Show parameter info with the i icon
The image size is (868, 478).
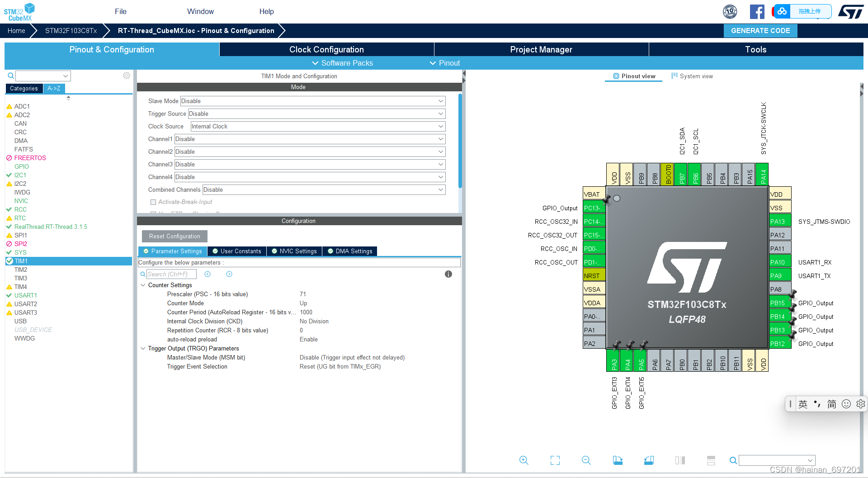pos(448,274)
